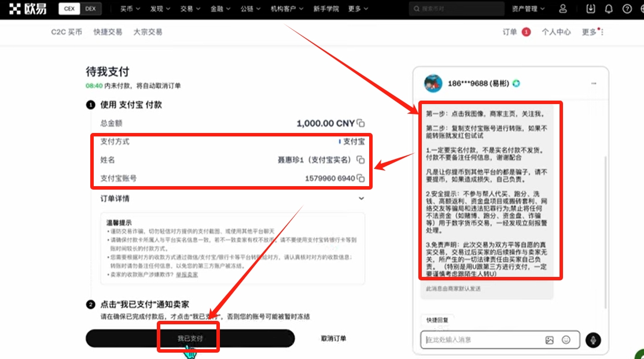The height and width of the screenshot is (359, 644).
Task: Click the 我已支付 button
Action: [190, 339]
